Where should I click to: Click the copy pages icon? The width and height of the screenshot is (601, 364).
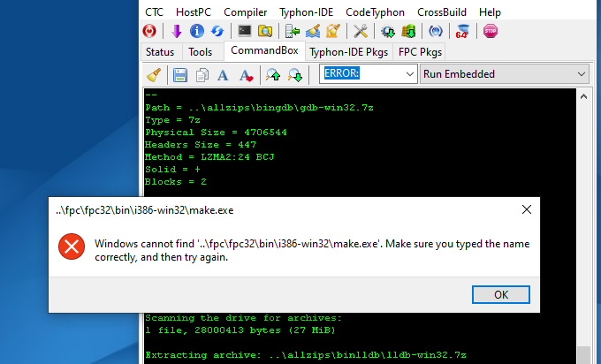[x=202, y=75]
